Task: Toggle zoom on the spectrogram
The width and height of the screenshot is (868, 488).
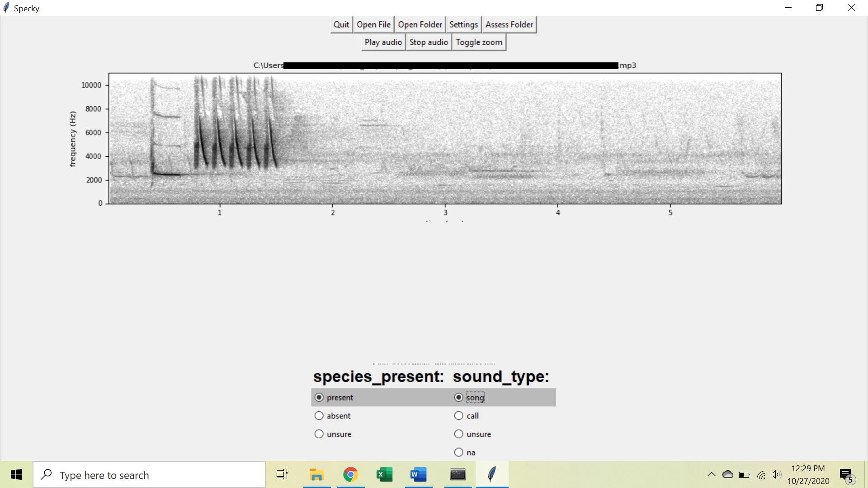Action: (479, 42)
